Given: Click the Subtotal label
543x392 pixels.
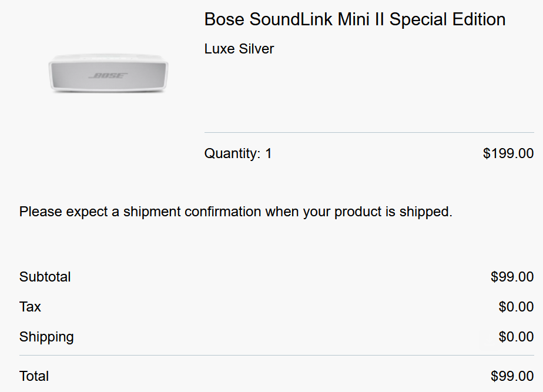Looking at the screenshot, I should (45, 277).
